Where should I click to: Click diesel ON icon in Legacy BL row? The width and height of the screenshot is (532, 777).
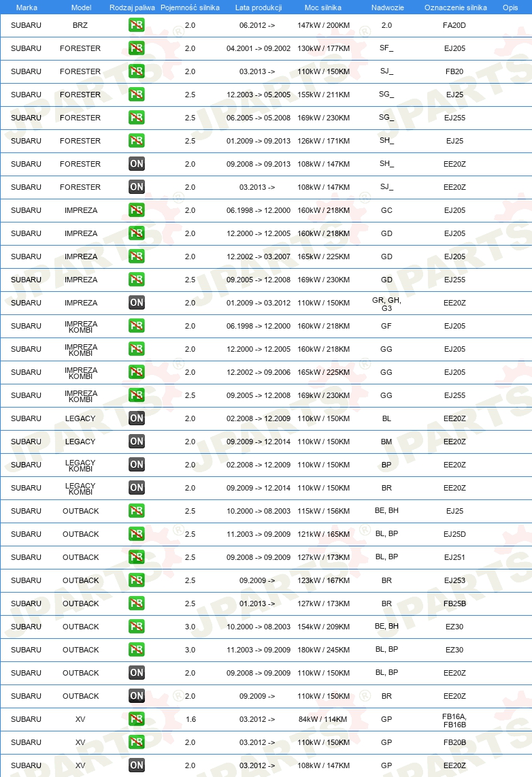[136, 418]
